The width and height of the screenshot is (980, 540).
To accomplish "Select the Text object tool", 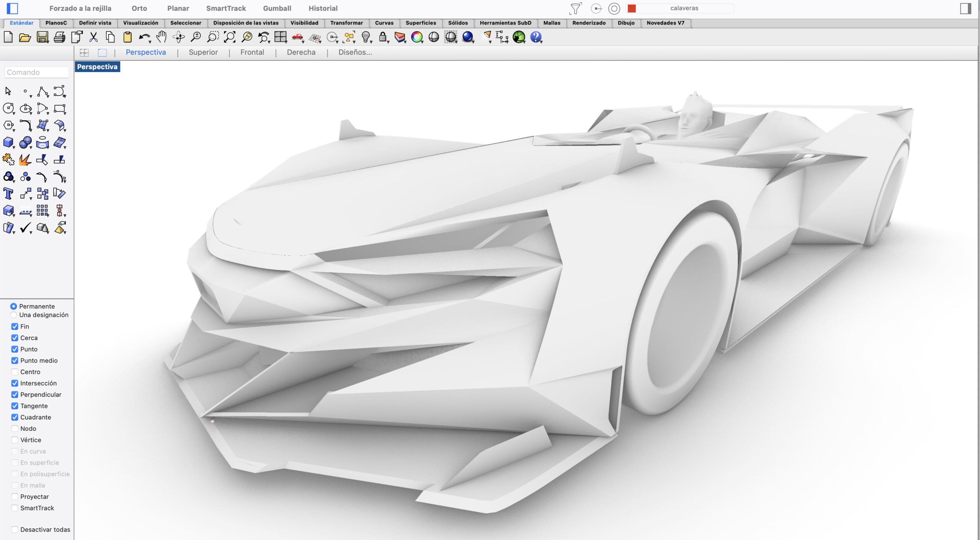I will 8,193.
